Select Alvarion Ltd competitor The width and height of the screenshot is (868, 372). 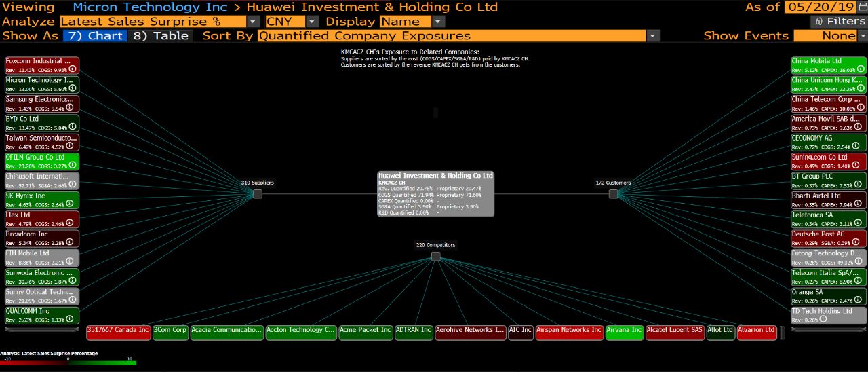[757, 333]
